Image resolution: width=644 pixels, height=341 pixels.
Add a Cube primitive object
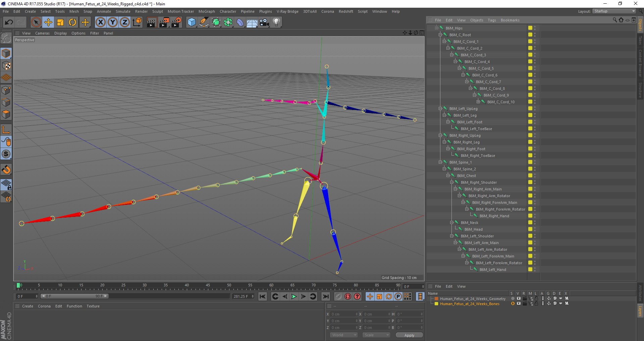[192, 22]
